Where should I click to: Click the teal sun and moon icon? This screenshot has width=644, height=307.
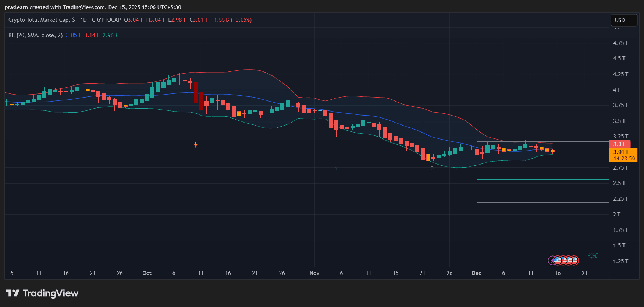click(x=593, y=256)
